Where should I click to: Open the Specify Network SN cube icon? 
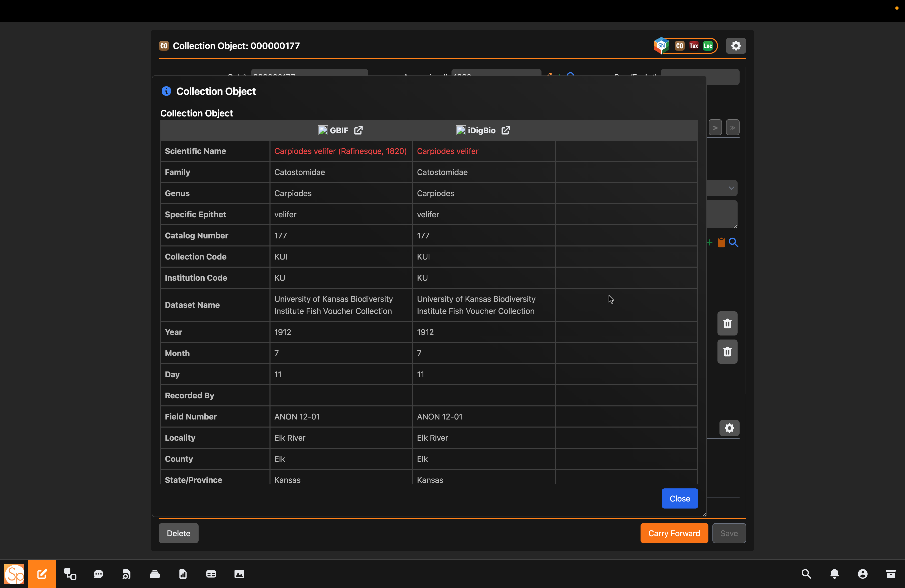pos(661,46)
